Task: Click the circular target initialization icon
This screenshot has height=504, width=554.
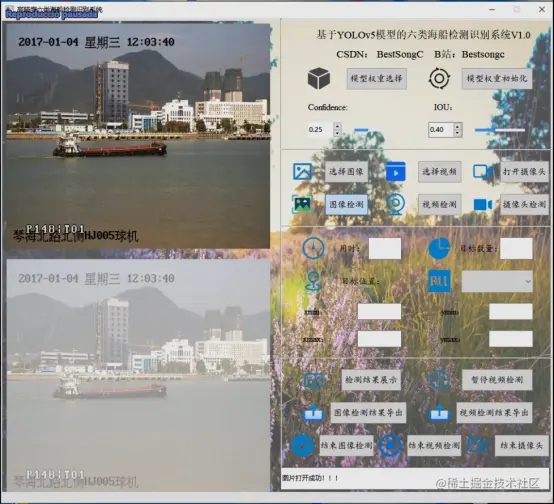Action: (x=439, y=78)
